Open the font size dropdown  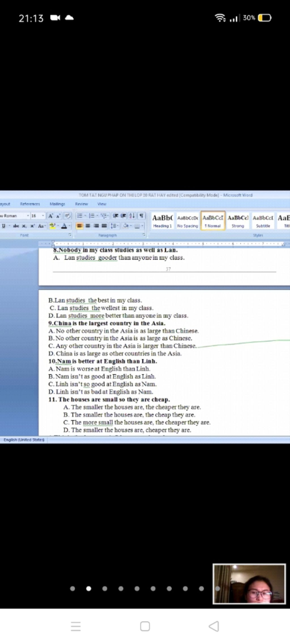(x=43, y=216)
